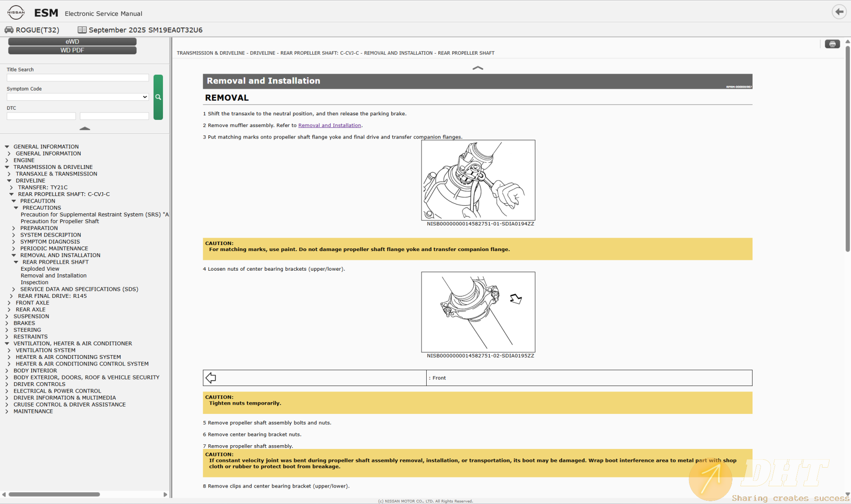Open the eWD button
Image resolution: width=851 pixels, height=504 pixels.
[x=72, y=42]
